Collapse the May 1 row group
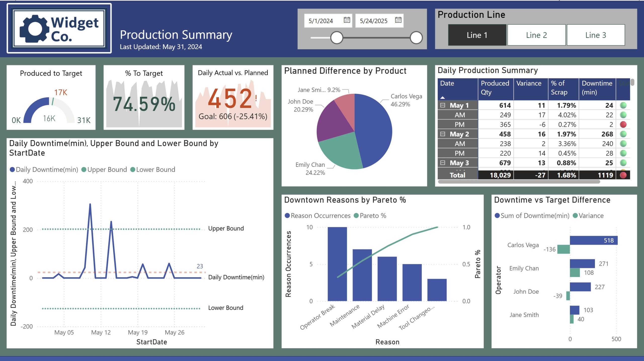 click(442, 105)
